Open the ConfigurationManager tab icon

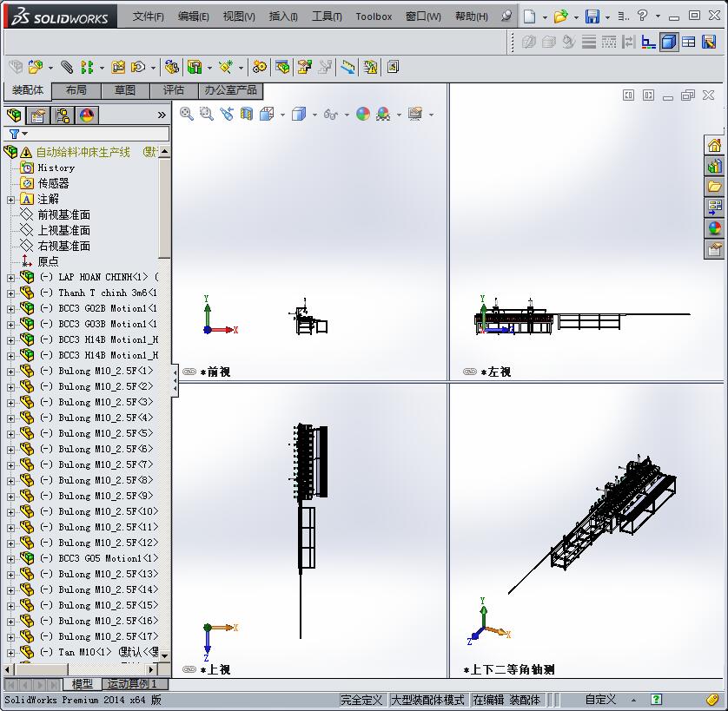coord(63,115)
